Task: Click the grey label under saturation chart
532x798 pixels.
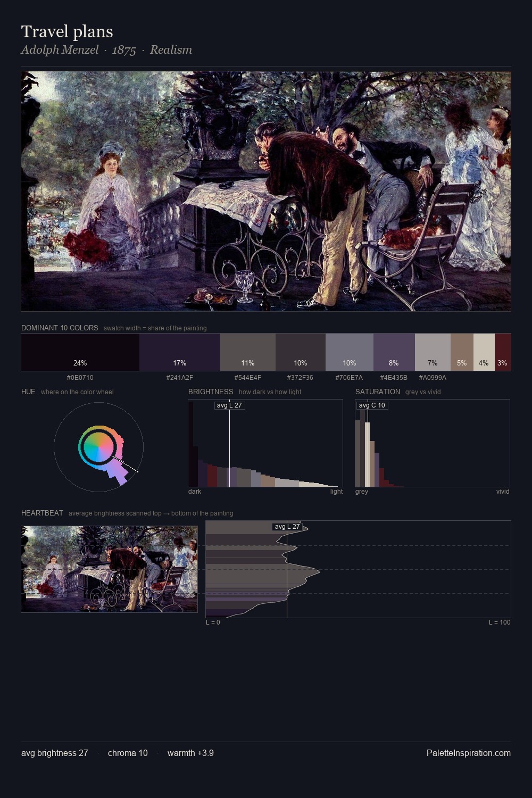Action: 362,492
